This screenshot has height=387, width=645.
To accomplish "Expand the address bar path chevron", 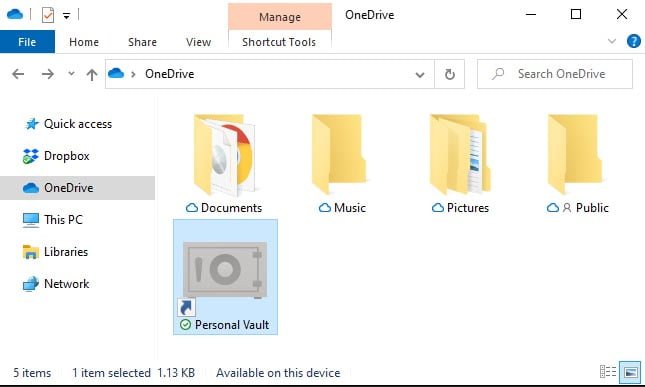I will click(133, 74).
